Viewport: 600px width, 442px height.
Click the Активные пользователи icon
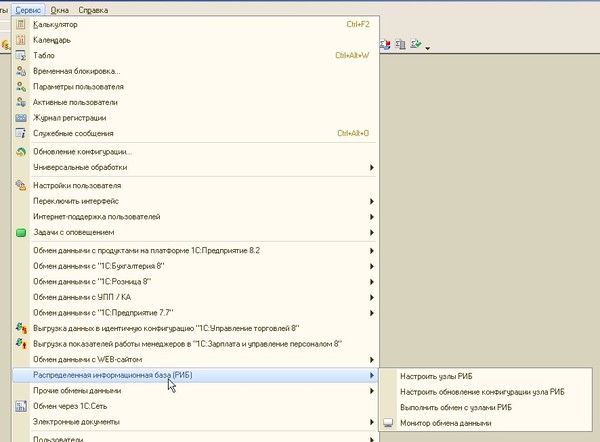[x=21, y=102]
